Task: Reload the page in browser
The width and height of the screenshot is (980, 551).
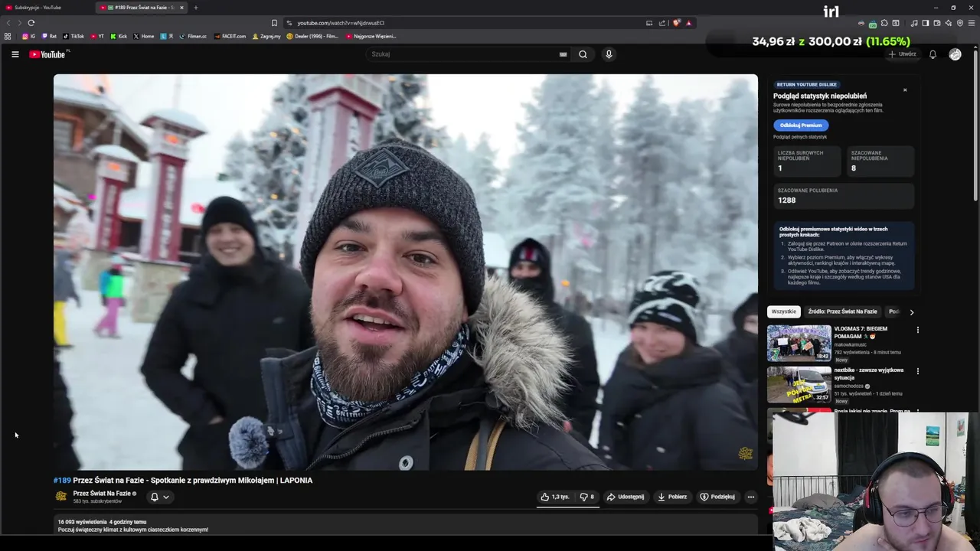Action: coord(31,23)
